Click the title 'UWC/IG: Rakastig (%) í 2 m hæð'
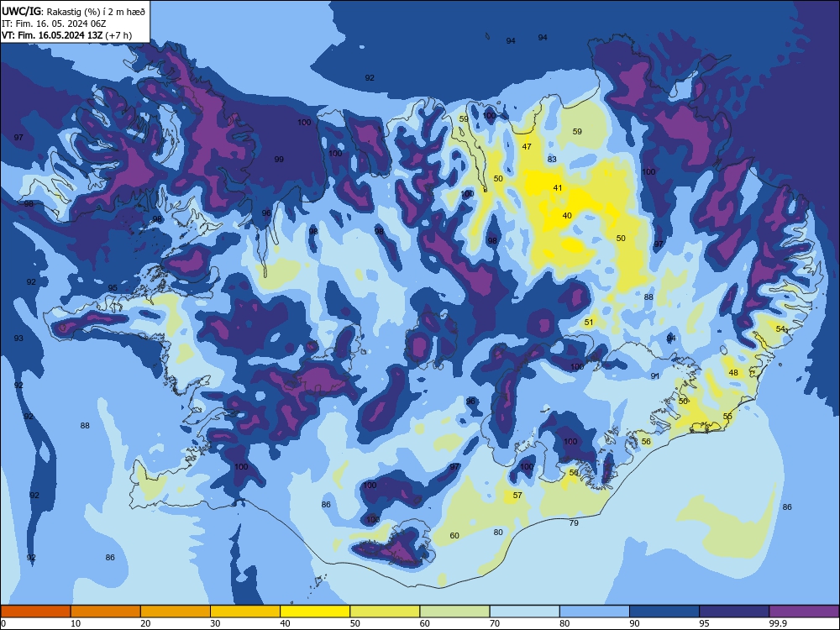This screenshot has height=630, width=840. (73, 11)
